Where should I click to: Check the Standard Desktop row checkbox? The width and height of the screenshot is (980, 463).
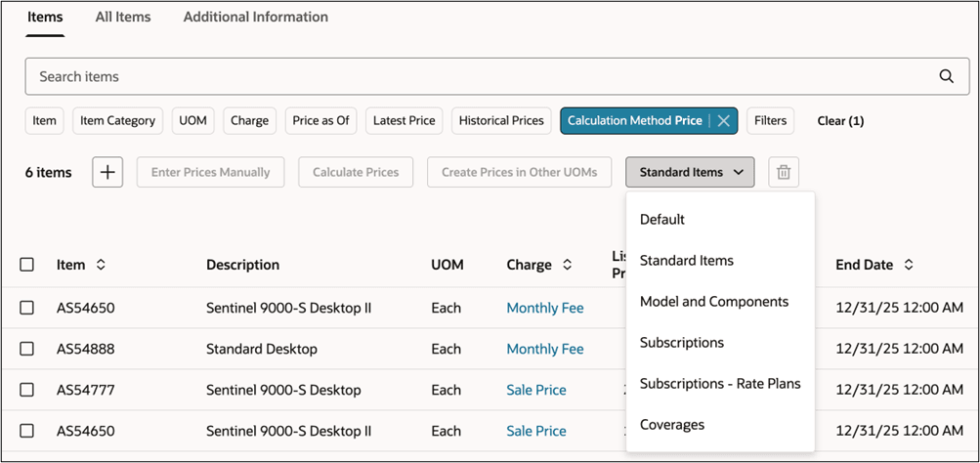coord(27,349)
